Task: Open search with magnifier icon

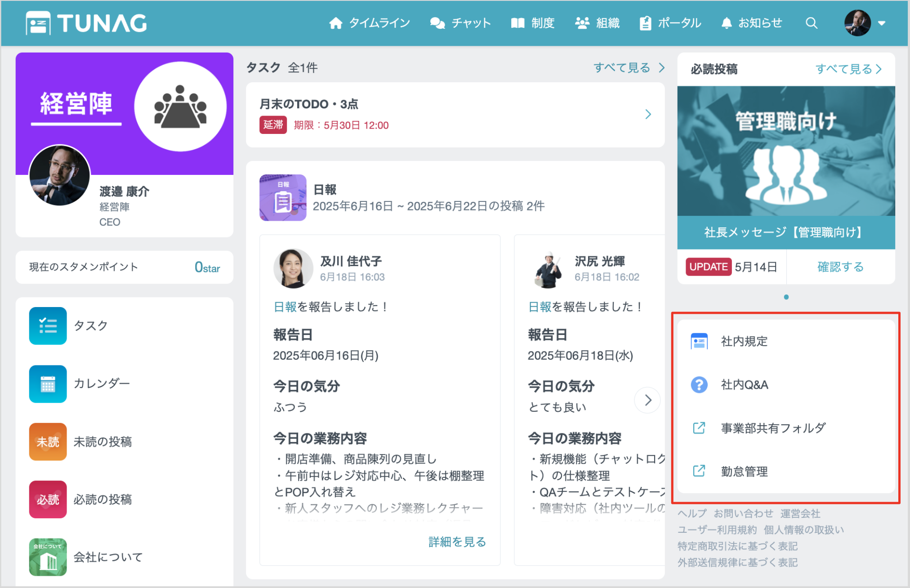Action: pyautogui.click(x=811, y=23)
